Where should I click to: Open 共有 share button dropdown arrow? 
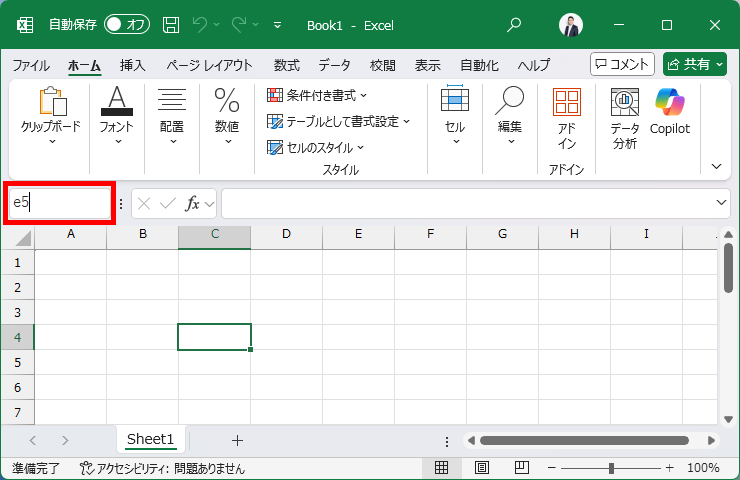coord(720,64)
